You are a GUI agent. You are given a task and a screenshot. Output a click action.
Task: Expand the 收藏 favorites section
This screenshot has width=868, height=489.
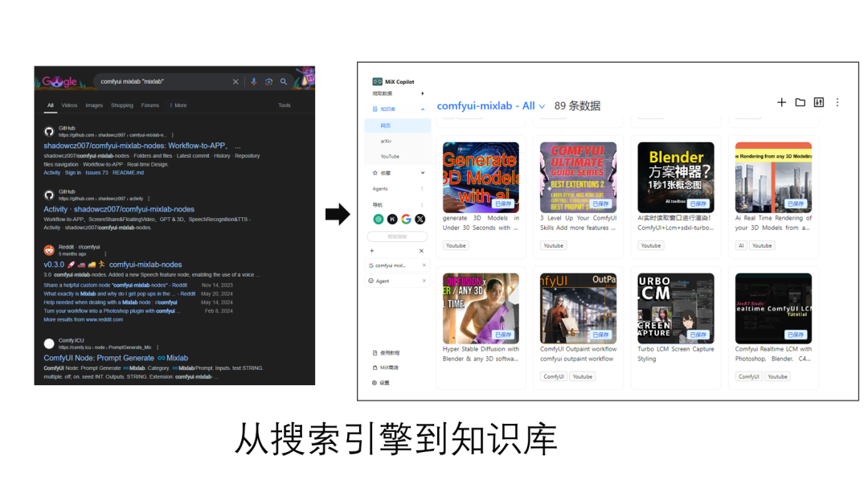[x=423, y=173]
